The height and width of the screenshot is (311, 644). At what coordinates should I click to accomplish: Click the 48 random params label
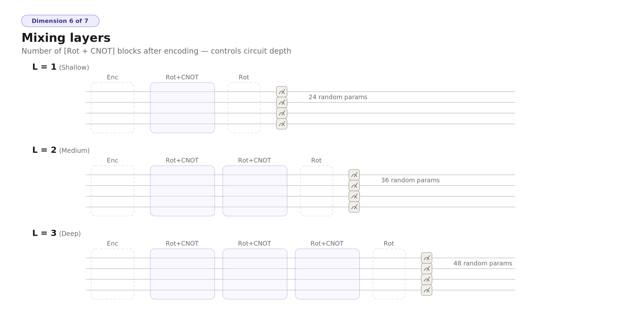pyautogui.click(x=483, y=263)
